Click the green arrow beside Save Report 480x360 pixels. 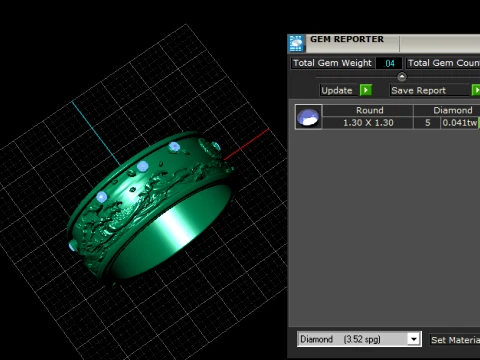[476, 90]
